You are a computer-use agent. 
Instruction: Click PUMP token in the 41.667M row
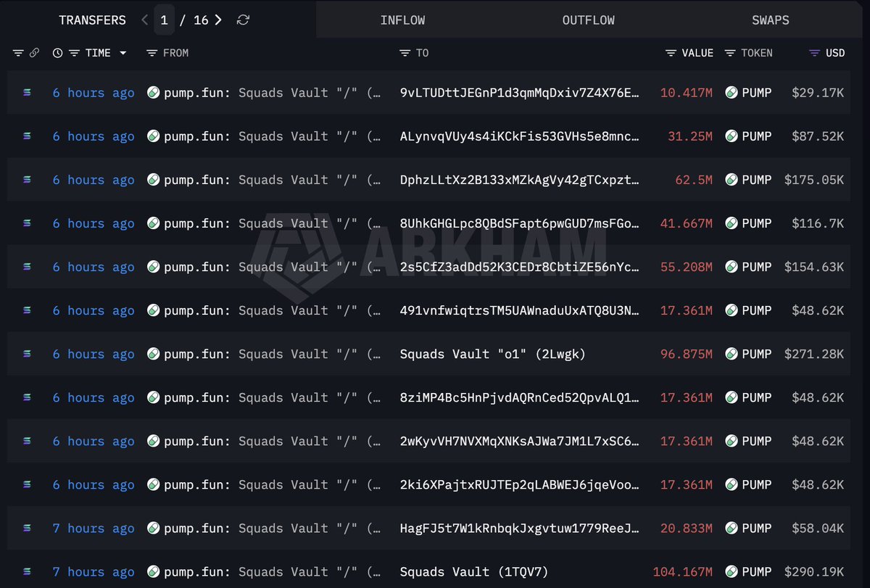748,223
